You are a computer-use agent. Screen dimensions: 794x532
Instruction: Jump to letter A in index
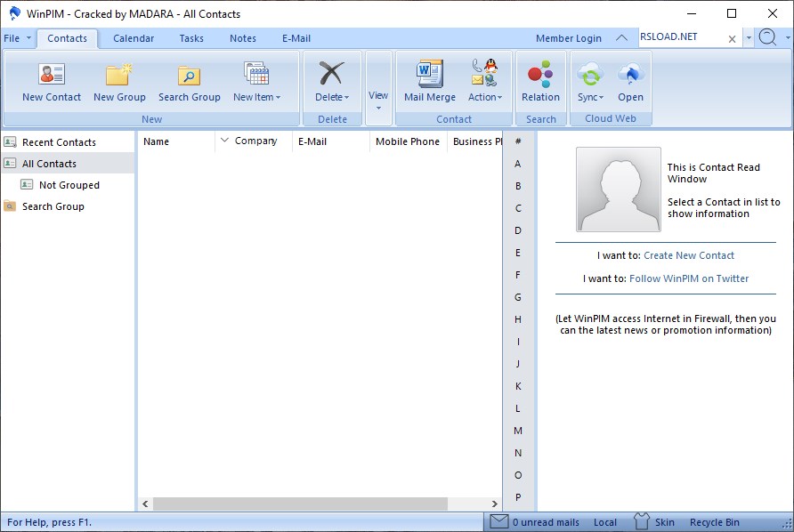point(517,164)
